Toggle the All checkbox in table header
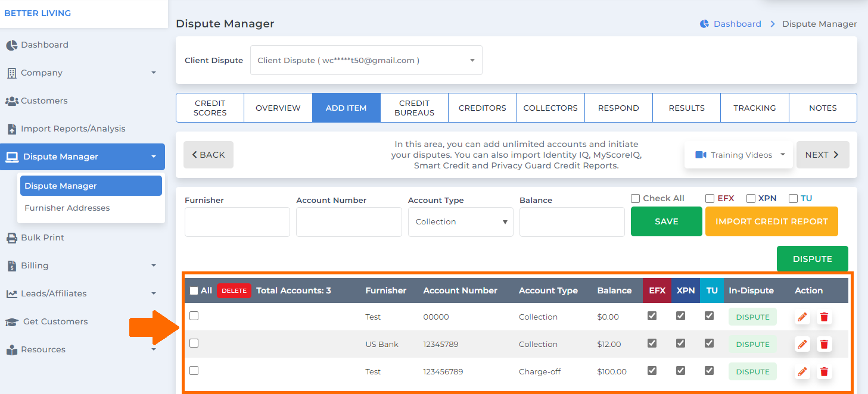This screenshot has width=868, height=394. (x=194, y=291)
